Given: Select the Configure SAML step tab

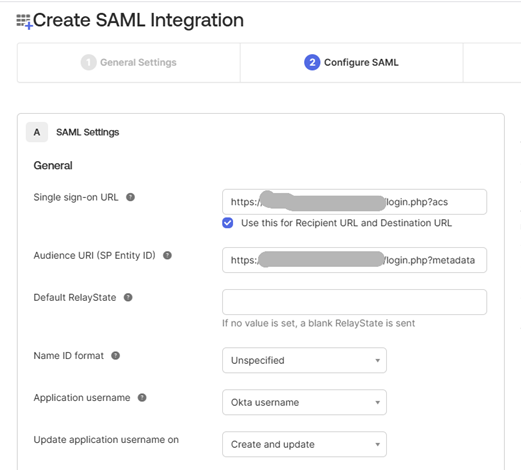Looking at the screenshot, I should tap(352, 63).
